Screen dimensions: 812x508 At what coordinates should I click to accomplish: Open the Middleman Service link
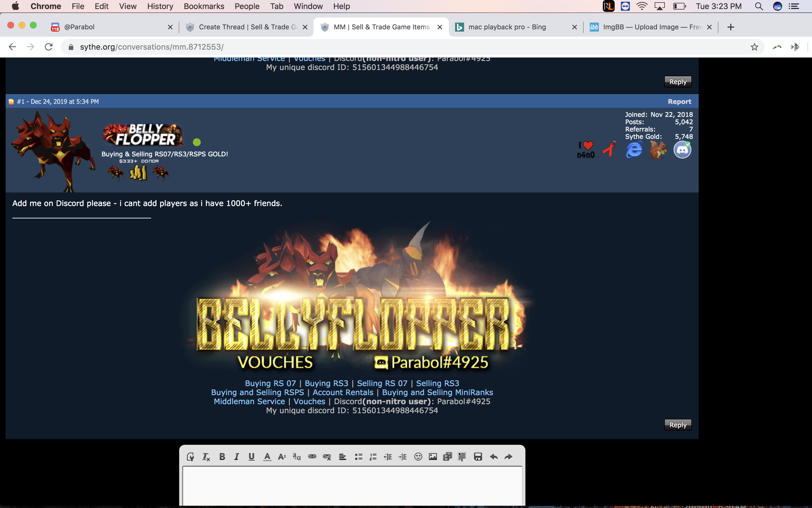(249, 401)
